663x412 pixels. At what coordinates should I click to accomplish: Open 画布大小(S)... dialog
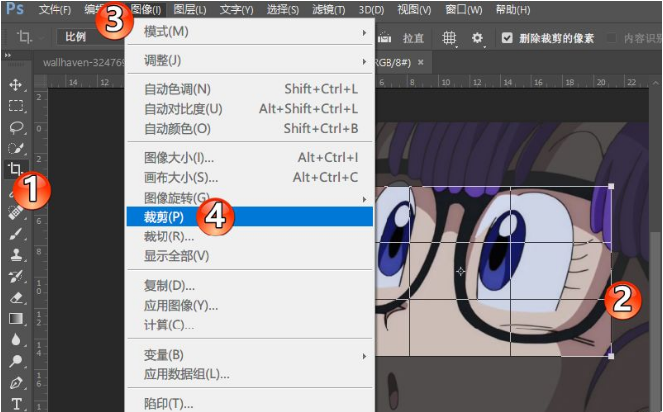pos(250,177)
